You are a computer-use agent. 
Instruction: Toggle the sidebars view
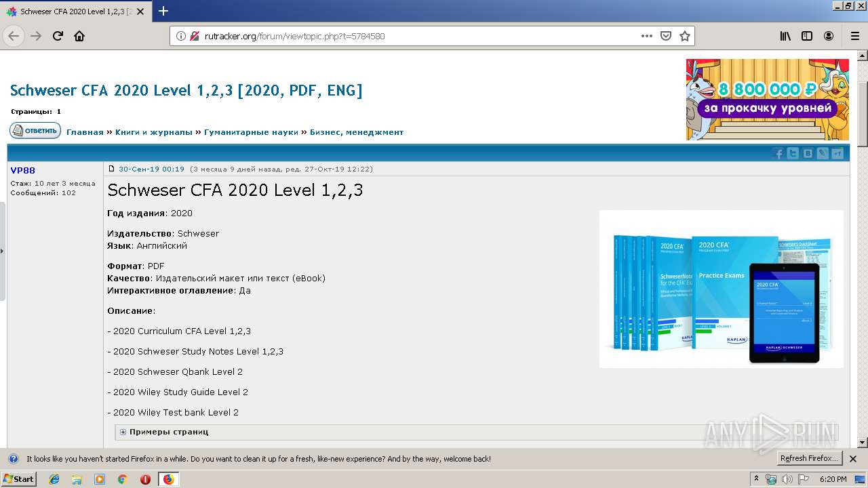807,36
